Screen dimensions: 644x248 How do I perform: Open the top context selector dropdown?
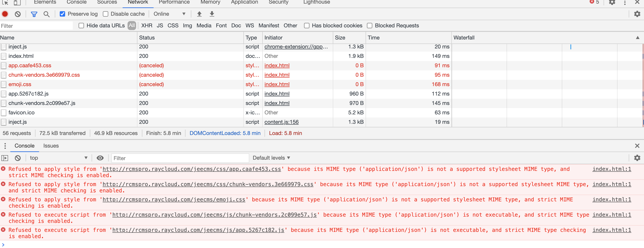point(58,158)
